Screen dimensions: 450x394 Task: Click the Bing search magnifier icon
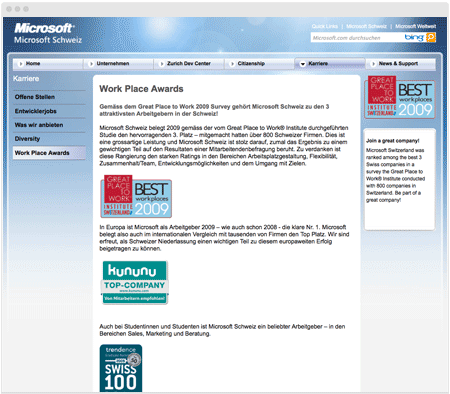(x=431, y=37)
